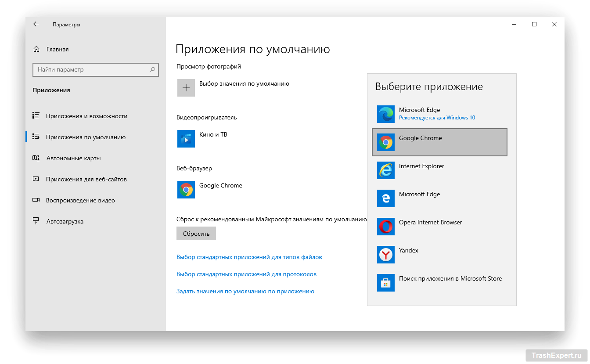The width and height of the screenshot is (590, 364).
Task: Click the back arrow in Settings header
Action: (36, 24)
